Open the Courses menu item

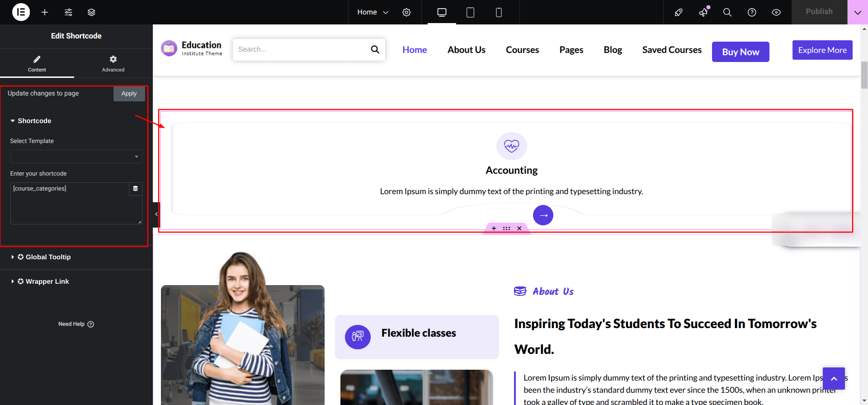coord(522,50)
